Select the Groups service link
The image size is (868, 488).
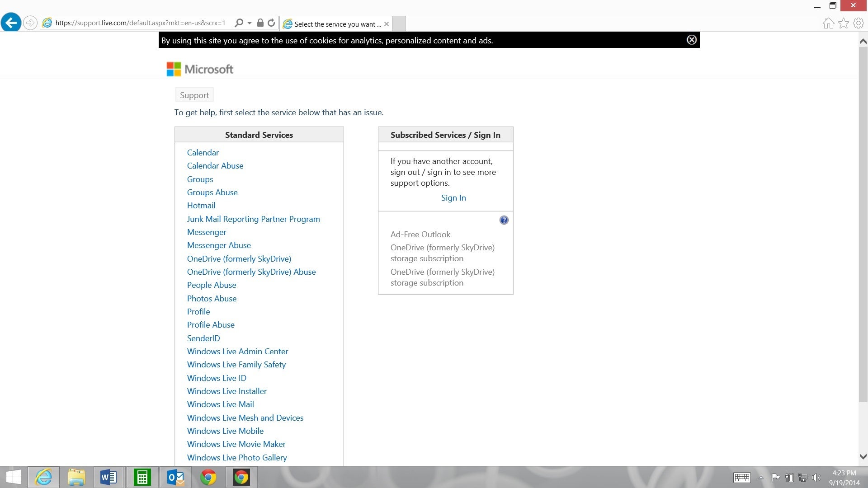[200, 179]
